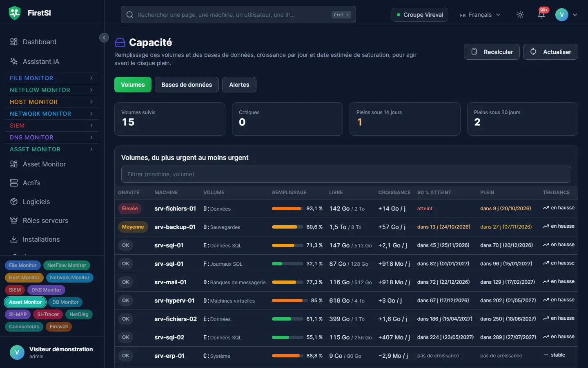
Task: Click the Recalculer calculator icon
Action: click(474, 52)
